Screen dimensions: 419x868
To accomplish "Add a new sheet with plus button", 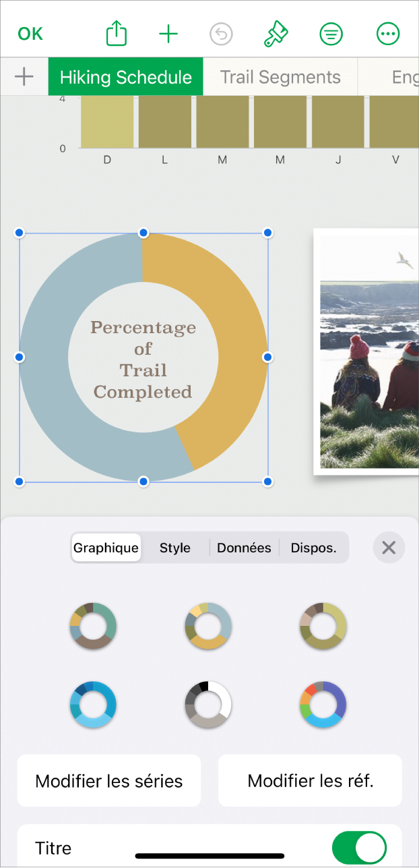I will [24, 77].
